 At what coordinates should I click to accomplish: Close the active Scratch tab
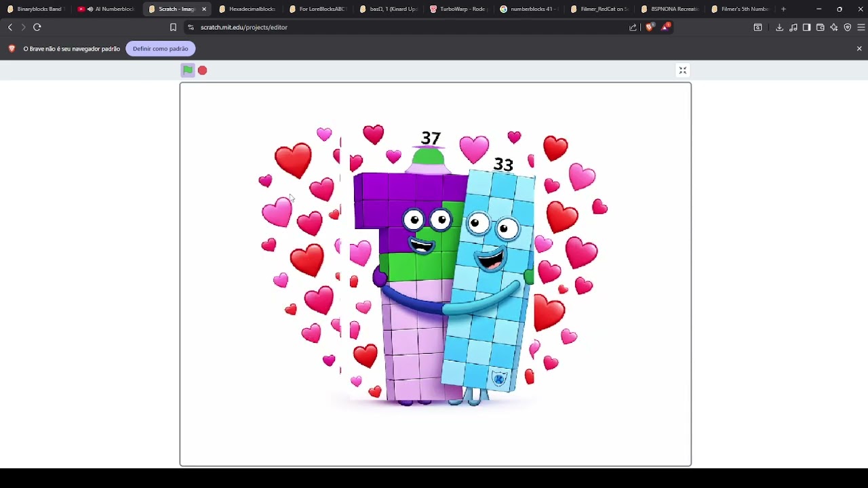point(203,9)
